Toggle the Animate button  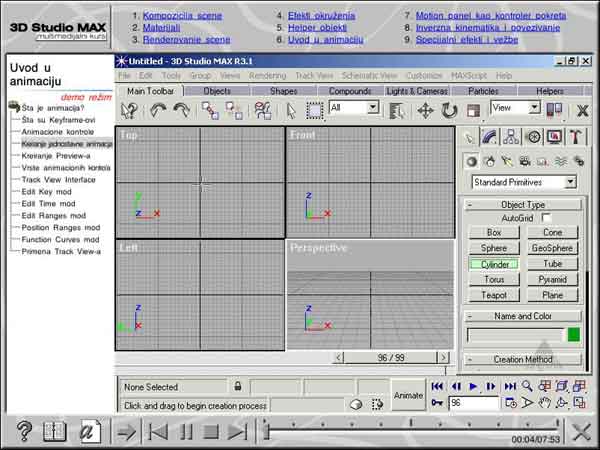[x=408, y=395]
